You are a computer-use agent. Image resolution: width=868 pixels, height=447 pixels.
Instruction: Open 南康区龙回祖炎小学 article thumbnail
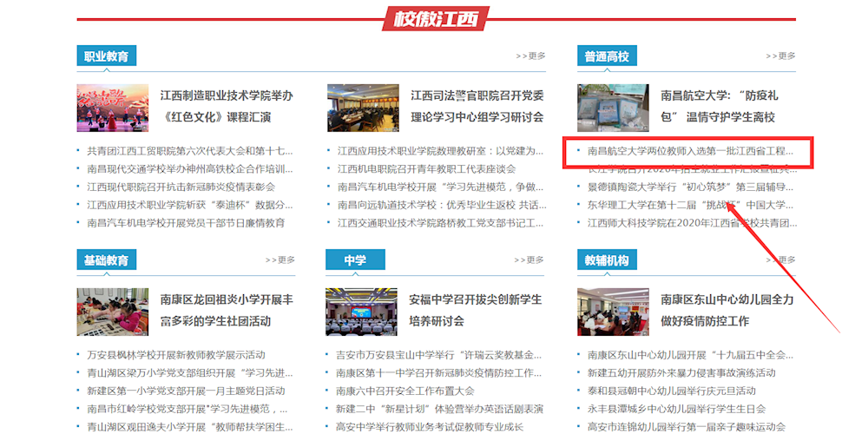coord(112,312)
